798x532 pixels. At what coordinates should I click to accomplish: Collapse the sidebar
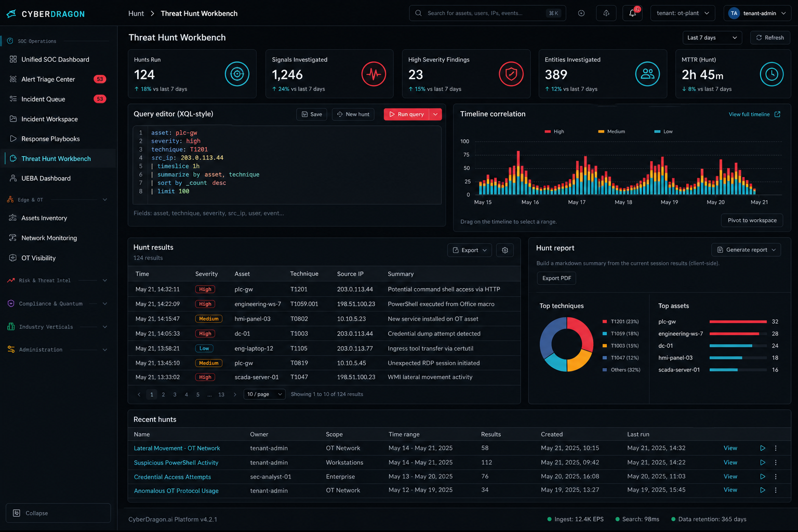click(x=58, y=513)
